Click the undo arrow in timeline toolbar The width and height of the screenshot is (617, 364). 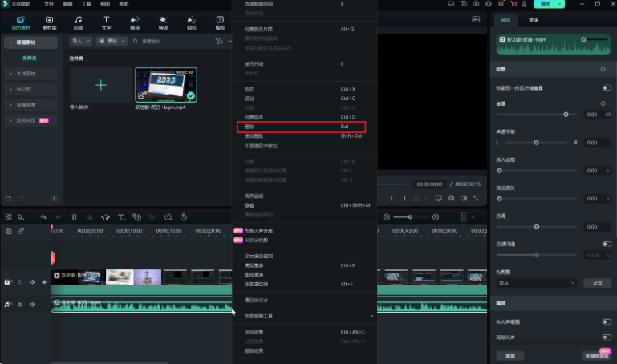tap(43, 217)
